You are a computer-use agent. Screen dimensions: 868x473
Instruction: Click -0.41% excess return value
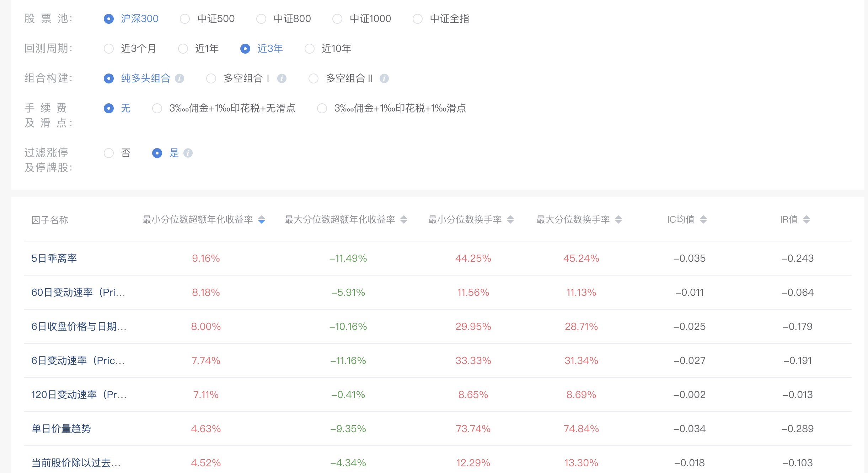[x=348, y=395]
